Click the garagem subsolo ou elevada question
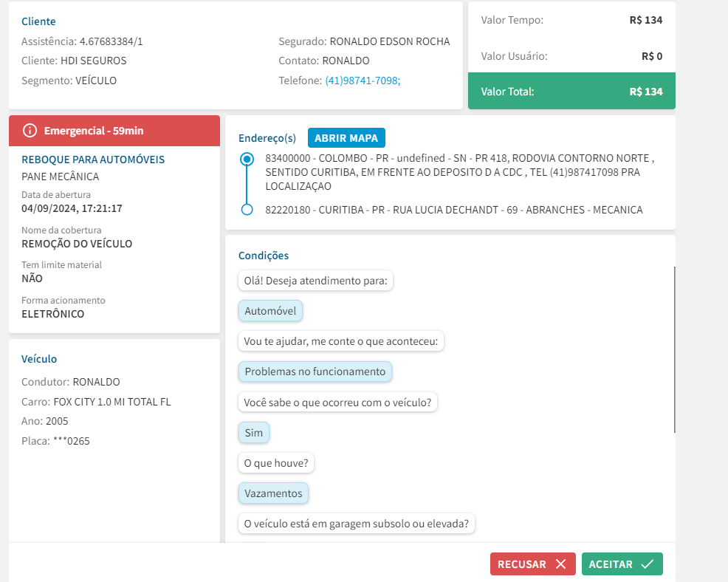 [x=357, y=524]
